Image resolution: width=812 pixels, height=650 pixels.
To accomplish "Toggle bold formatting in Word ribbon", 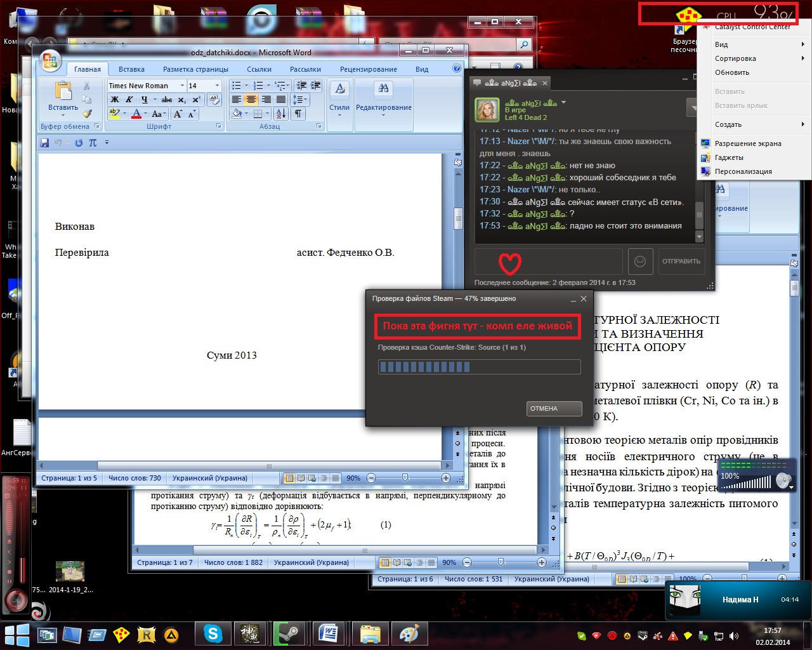I will click(x=115, y=100).
